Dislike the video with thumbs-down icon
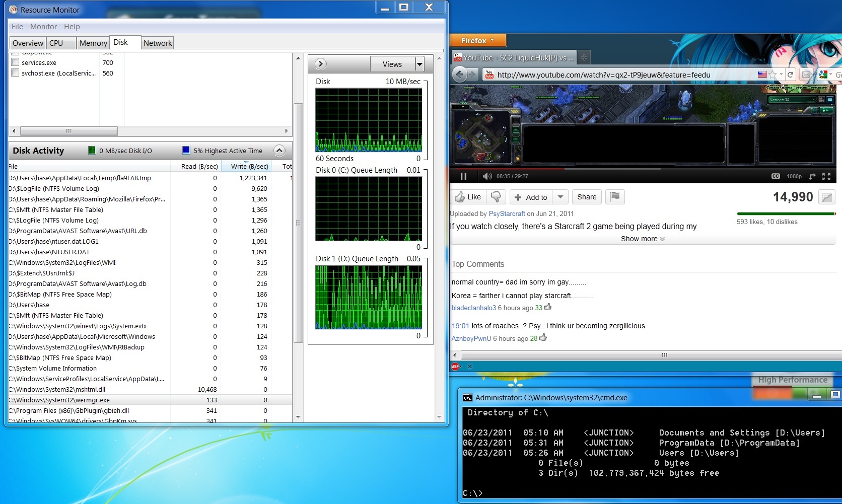Image resolution: width=842 pixels, height=504 pixels. [496, 197]
